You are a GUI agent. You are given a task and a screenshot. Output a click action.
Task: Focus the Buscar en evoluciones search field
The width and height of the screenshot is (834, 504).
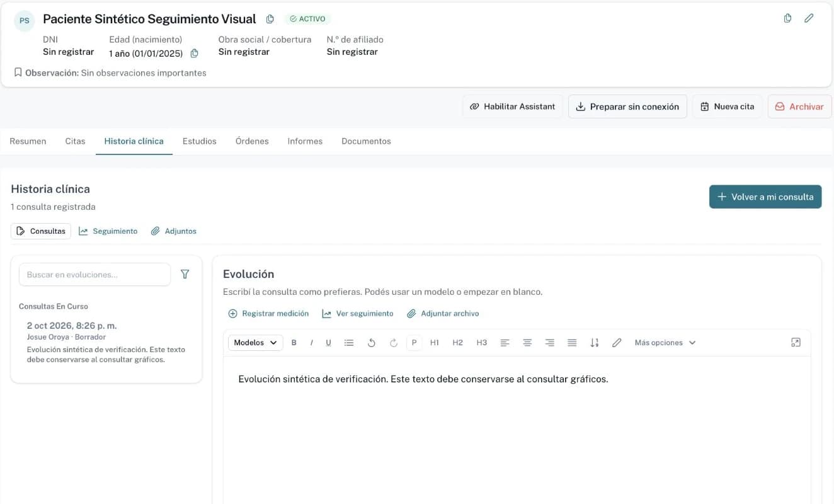click(94, 275)
